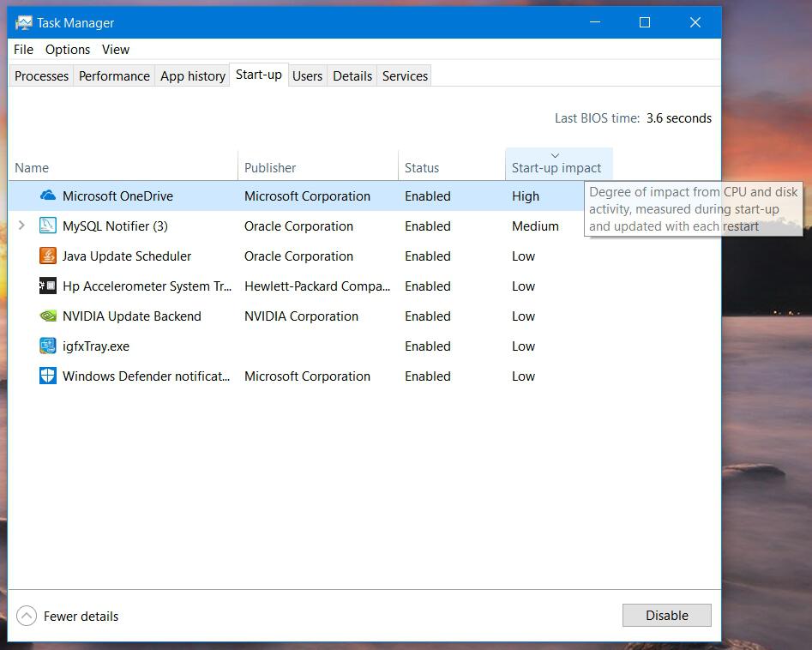
Task: Click the Task Manager title bar icon
Action: pyautogui.click(x=23, y=23)
